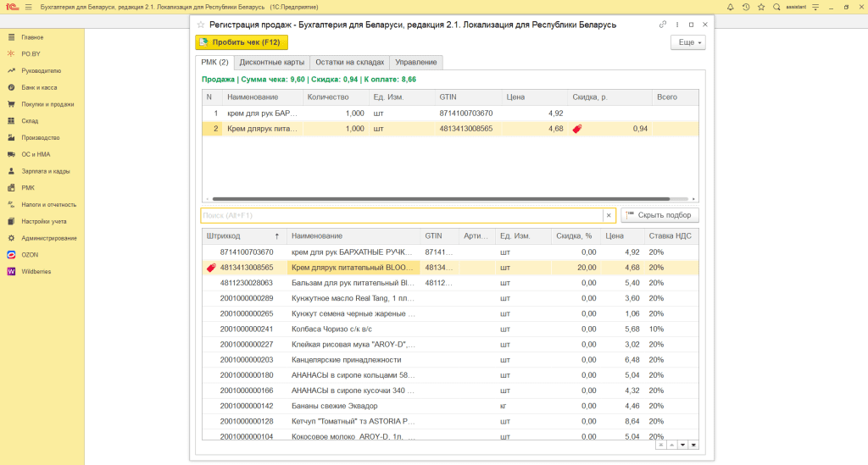Click GTIN 8714100703670 in receipt table
Screen dimensions: 868x465
tap(465, 113)
